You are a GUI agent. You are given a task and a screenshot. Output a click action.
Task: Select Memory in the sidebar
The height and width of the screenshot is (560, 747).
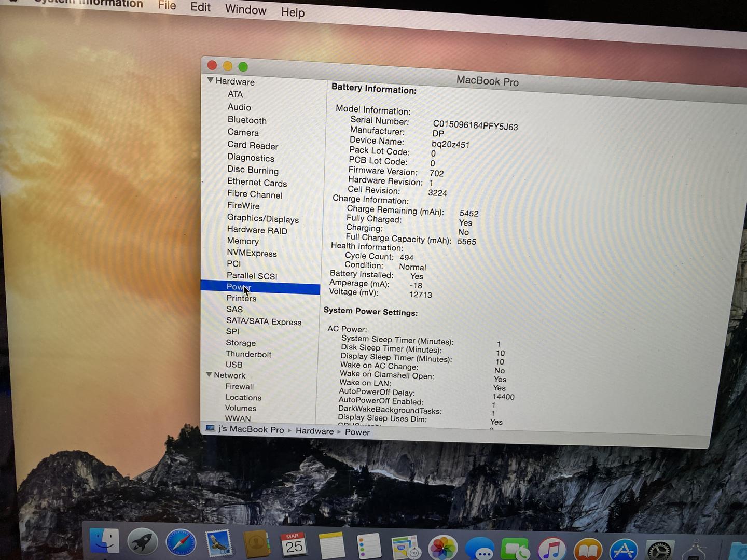243,241
